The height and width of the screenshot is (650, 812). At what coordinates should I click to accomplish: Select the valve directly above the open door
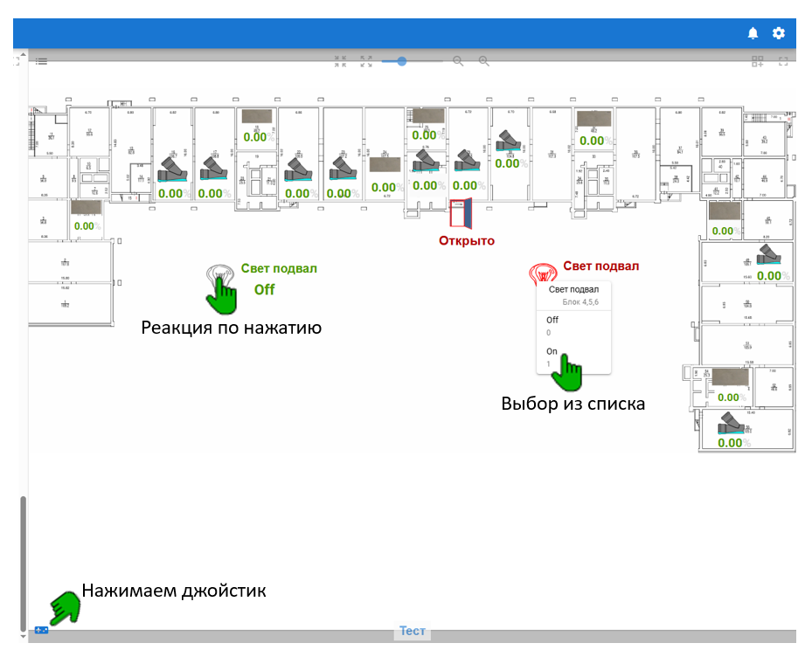pos(467,161)
